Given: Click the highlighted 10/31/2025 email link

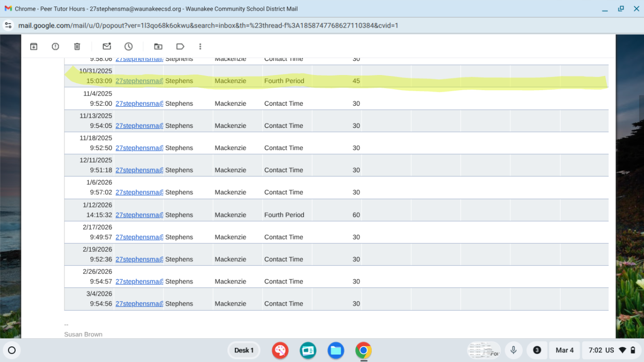Looking at the screenshot, I should (139, 81).
